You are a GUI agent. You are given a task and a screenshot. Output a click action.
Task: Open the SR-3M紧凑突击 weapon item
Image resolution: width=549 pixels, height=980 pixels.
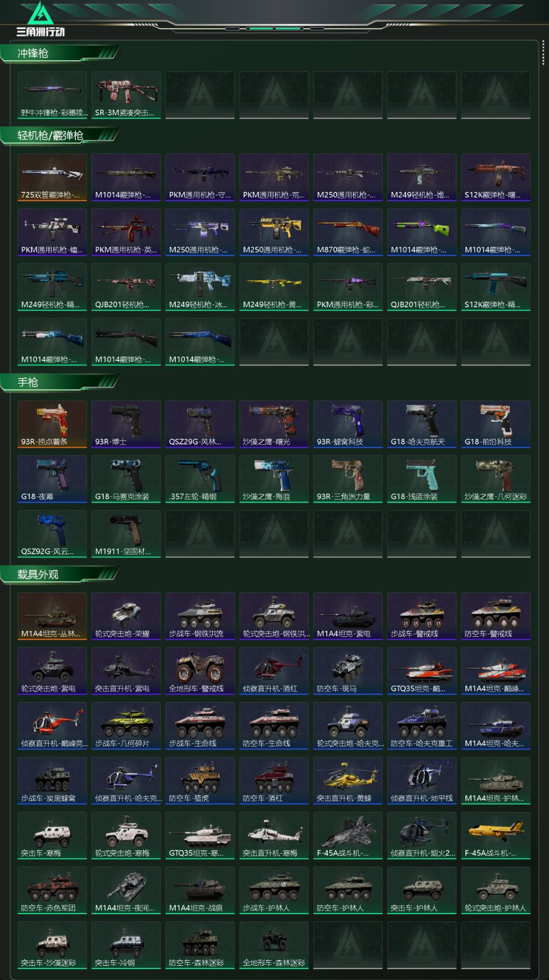pyautogui.click(x=126, y=95)
